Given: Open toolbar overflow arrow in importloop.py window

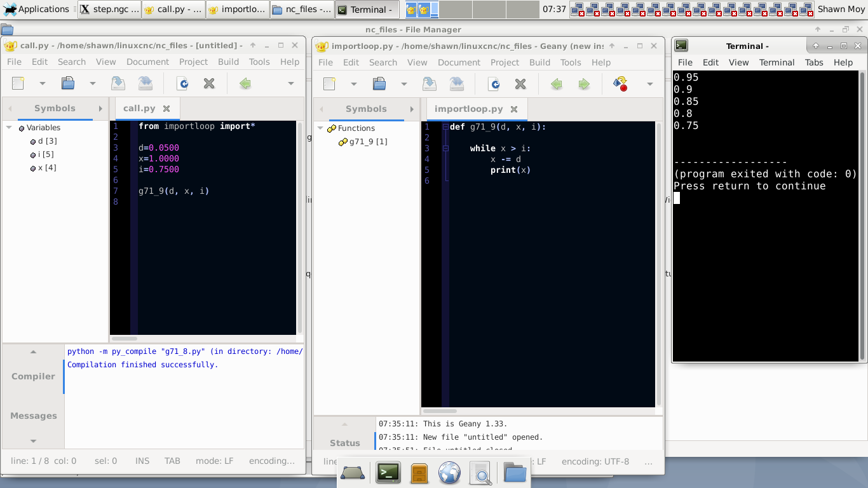Looking at the screenshot, I should (x=649, y=84).
